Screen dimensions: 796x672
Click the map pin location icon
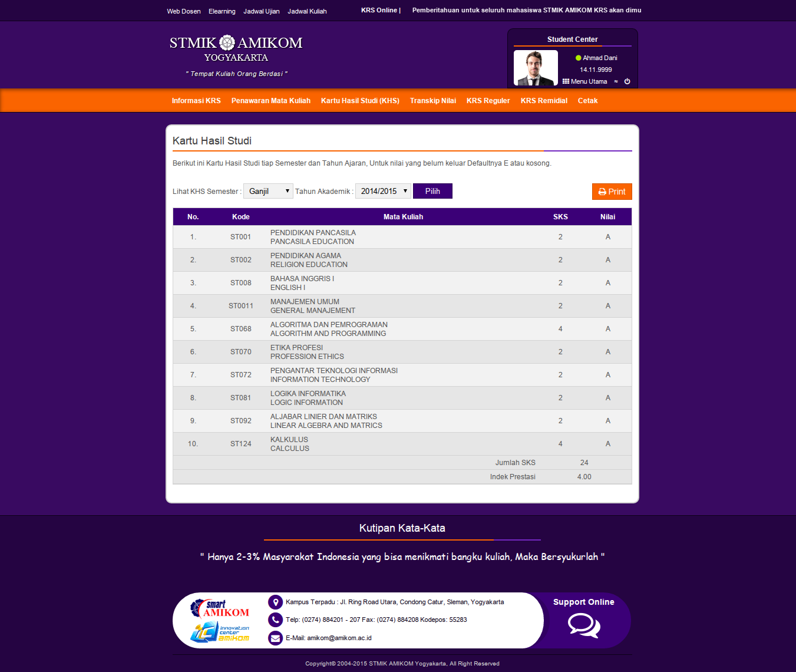pos(275,602)
